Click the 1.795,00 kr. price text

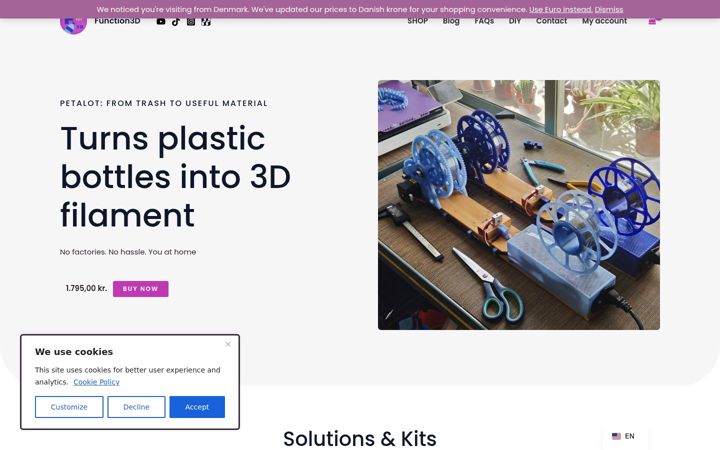coord(86,288)
